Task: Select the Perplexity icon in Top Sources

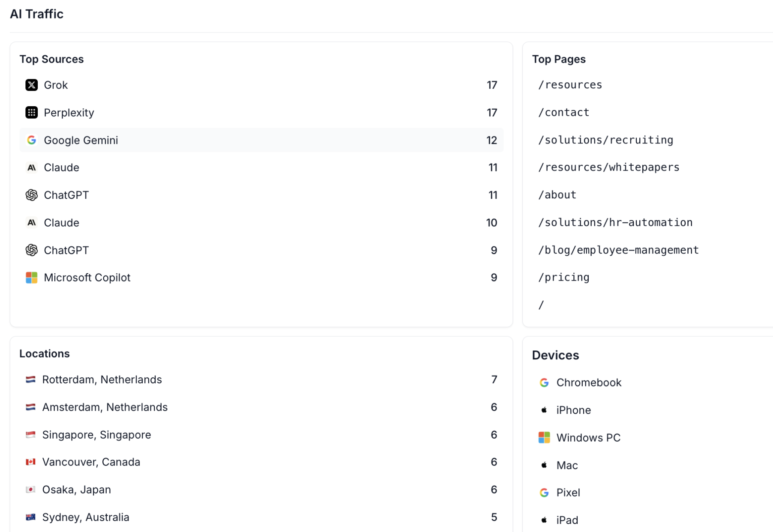Action: 31,113
